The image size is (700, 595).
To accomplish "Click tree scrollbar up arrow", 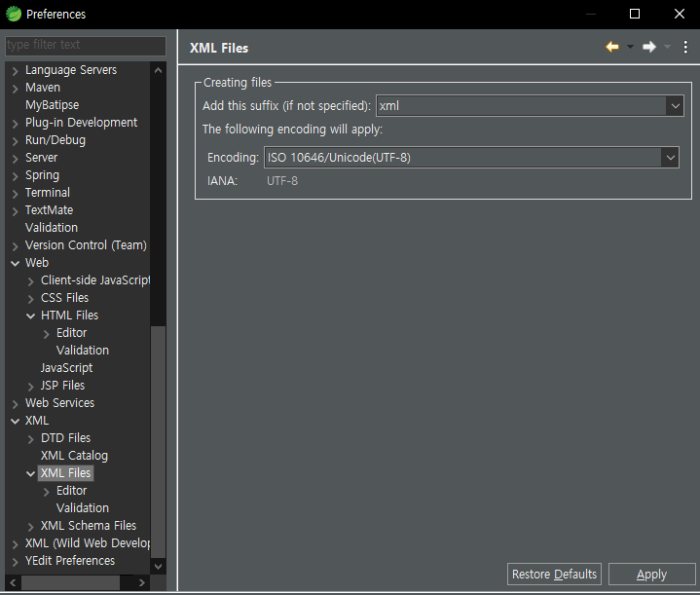I will pos(158,70).
